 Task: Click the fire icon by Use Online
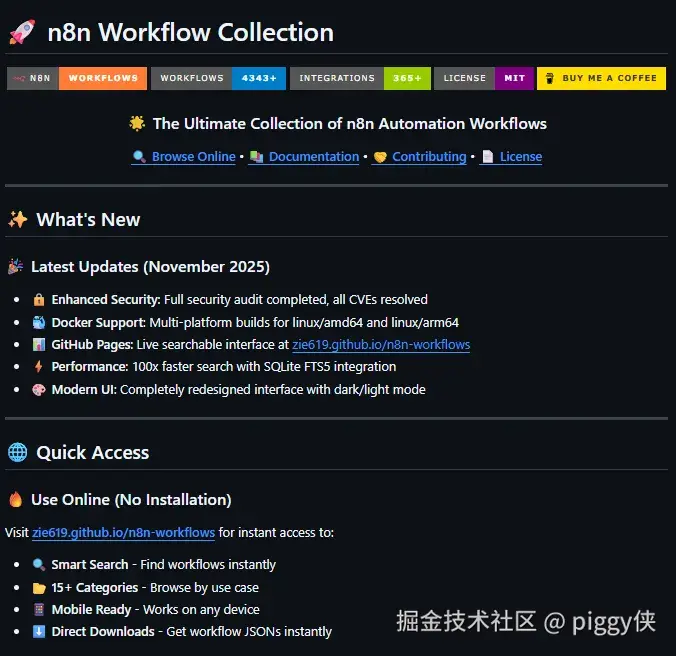(x=16, y=500)
